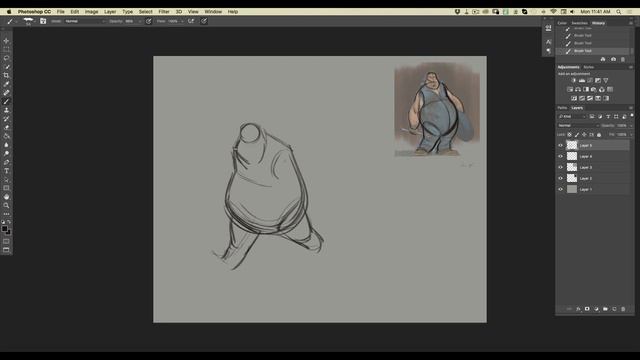
Task: Add a layer mask
Action: [587, 309]
